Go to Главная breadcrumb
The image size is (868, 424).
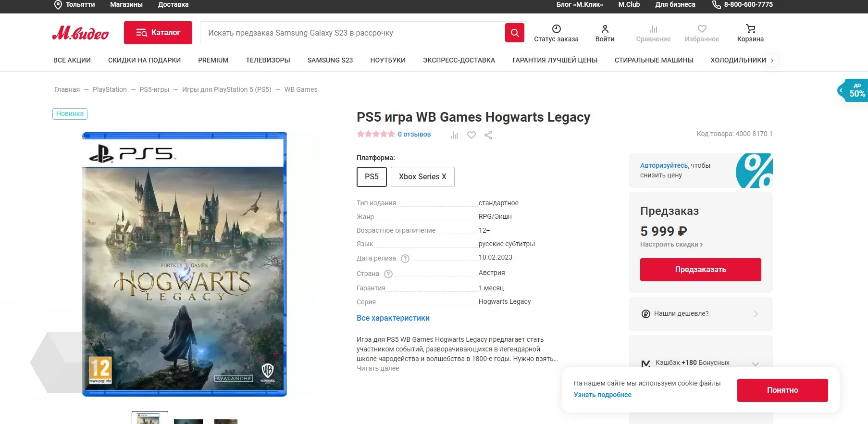coord(67,89)
